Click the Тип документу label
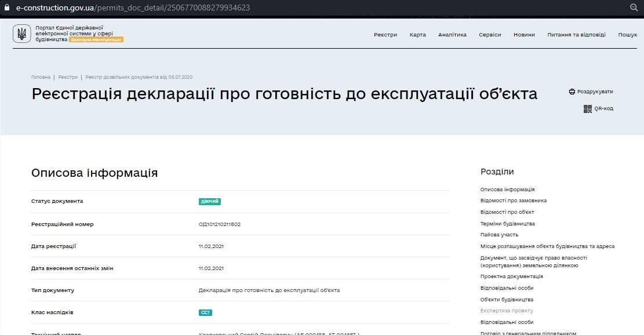644x335 pixels. tap(53, 290)
